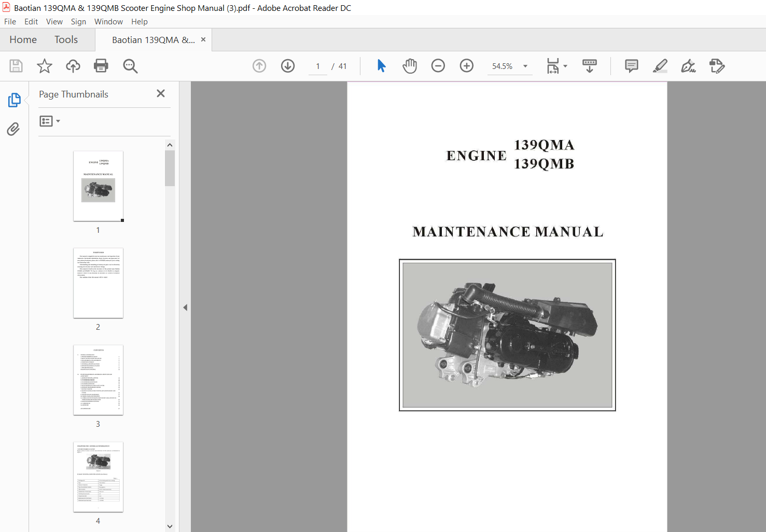Click the 139QMB model text
Image resolution: width=766 pixels, height=532 pixels.
click(x=544, y=164)
